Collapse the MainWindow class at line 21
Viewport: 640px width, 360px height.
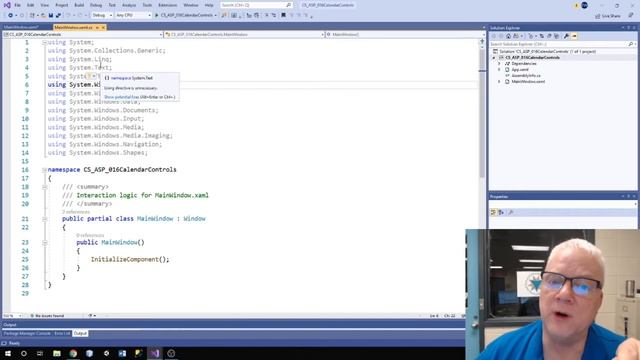(44, 219)
